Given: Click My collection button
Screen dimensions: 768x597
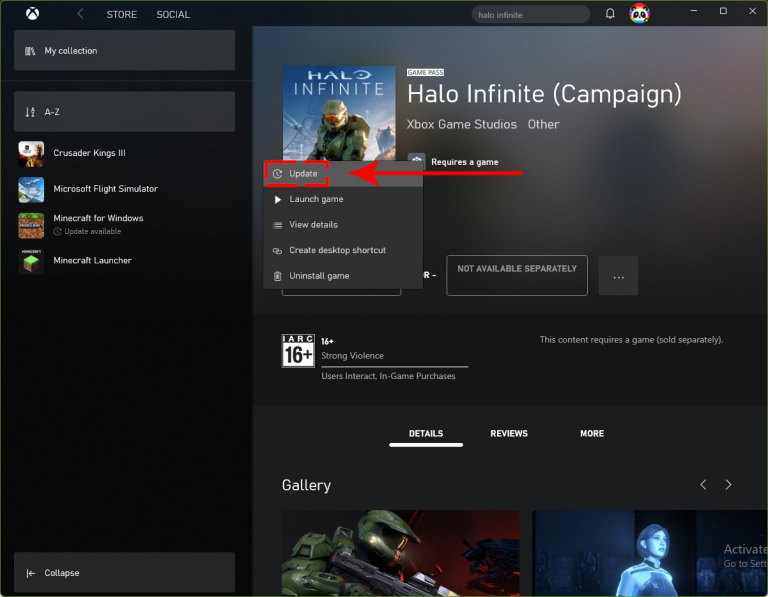Looking at the screenshot, I should [124, 50].
